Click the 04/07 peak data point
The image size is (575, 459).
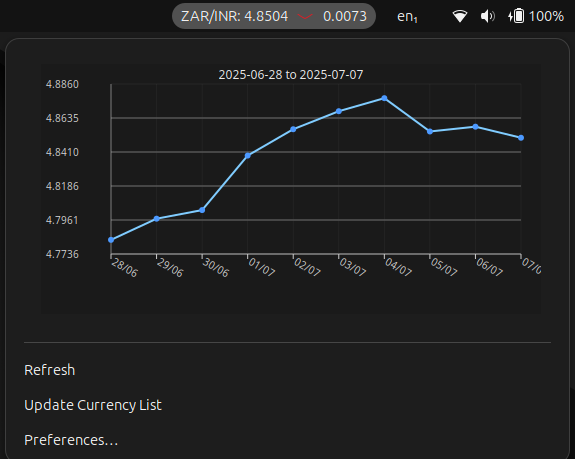(384, 98)
